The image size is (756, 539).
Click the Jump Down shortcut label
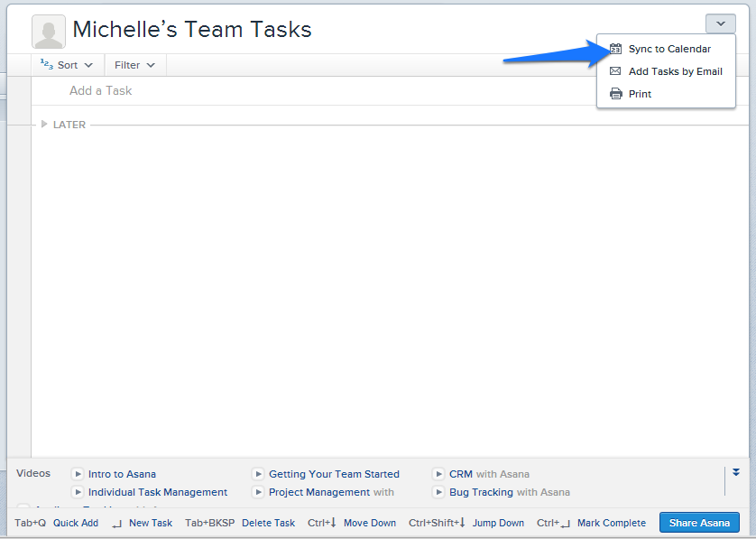(498, 523)
